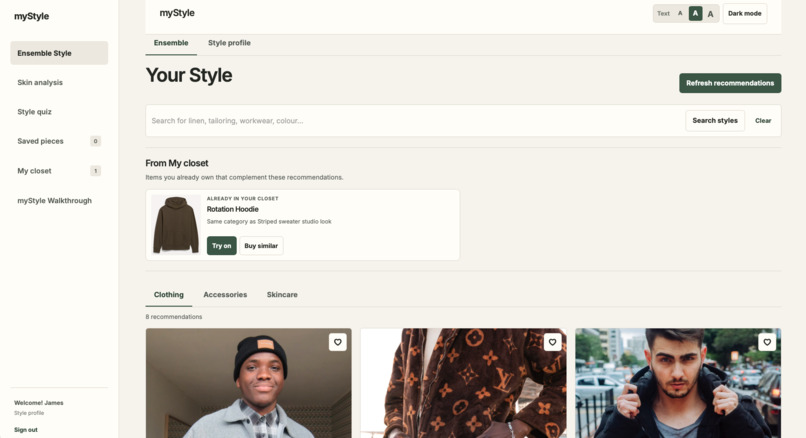Click Search styles button
The height and width of the screenshot is (438, 806).
tap(715, 121)
